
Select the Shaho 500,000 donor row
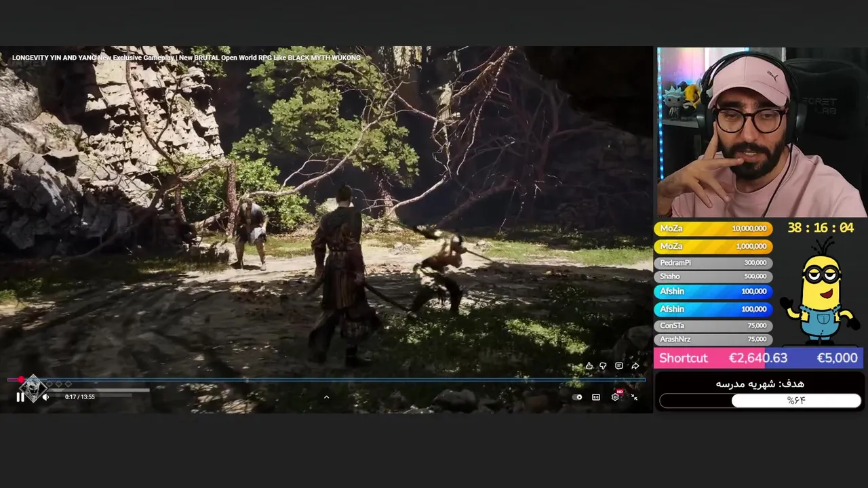(x=713, y=277)
